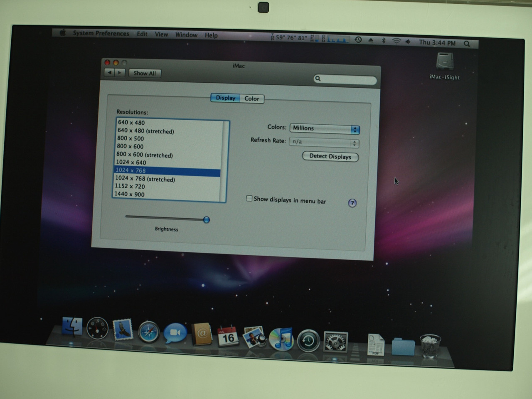The image size is (532, 399).
Task: Launch Dashboard from the Dock
Action: [x=97, y=328]
